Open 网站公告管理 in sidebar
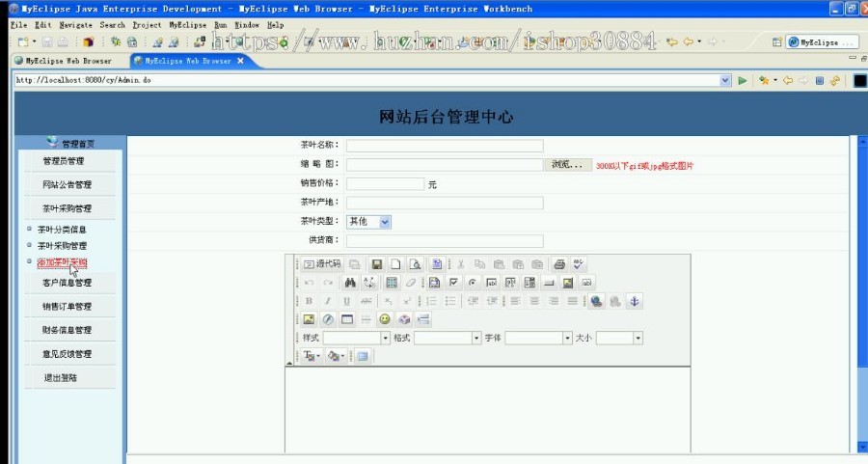The image size is (868, 464). point(67,185)
